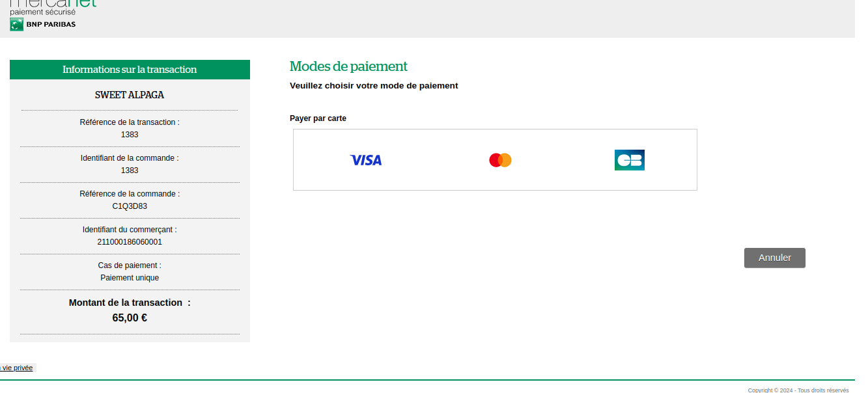Click the 65,00 € transaction amount

pos(130,318)
